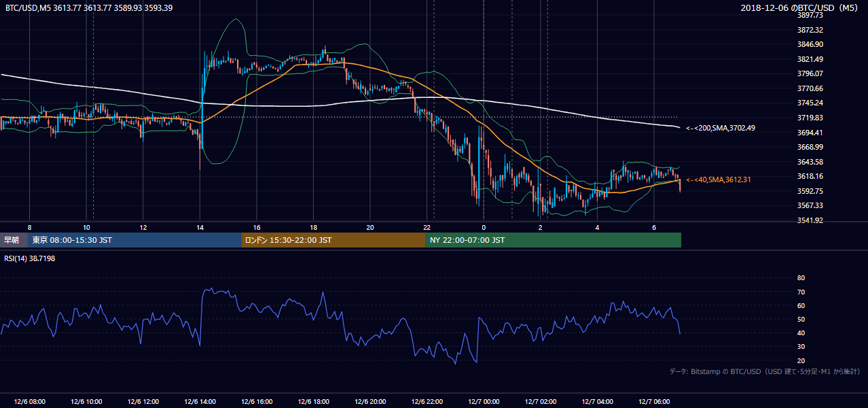868x408 pixels.
Task: Click hour tick 16 under the candlestick chart
Action: pyautogui.click(x=256, y=227)
